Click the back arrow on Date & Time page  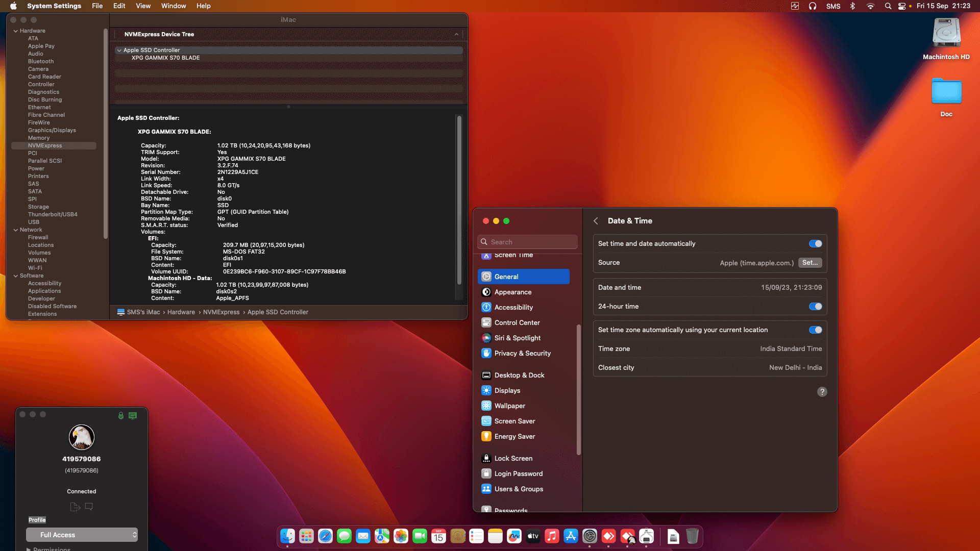(x=596, y=221)
